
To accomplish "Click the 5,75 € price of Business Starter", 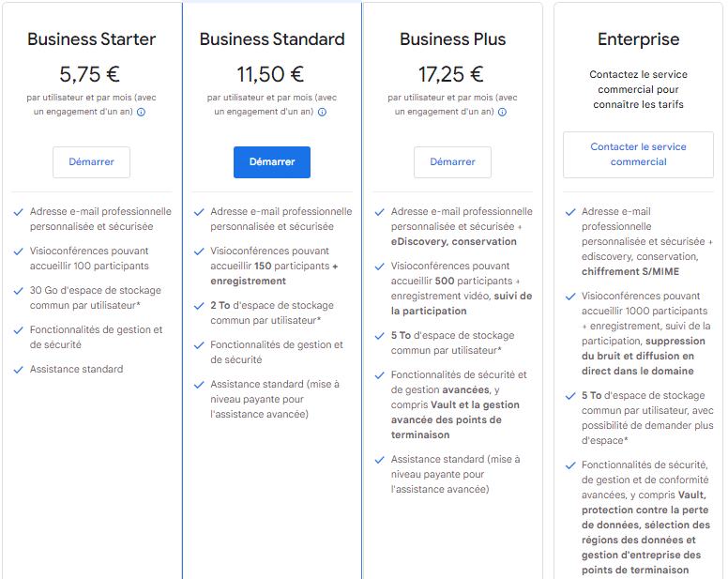I will [90, 74].
